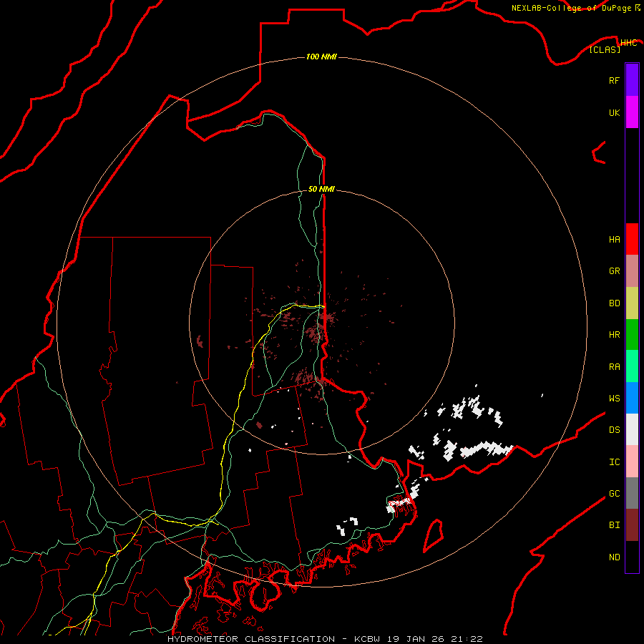Click the HYDROMETEOR CLASSIFICATION footer title

click(251, 639)
